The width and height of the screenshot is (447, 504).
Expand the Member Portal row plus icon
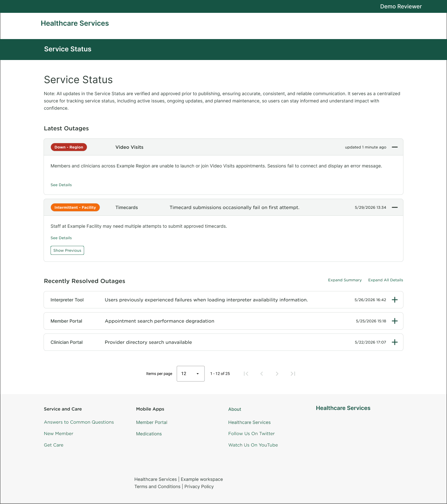(x=394, y=321)
